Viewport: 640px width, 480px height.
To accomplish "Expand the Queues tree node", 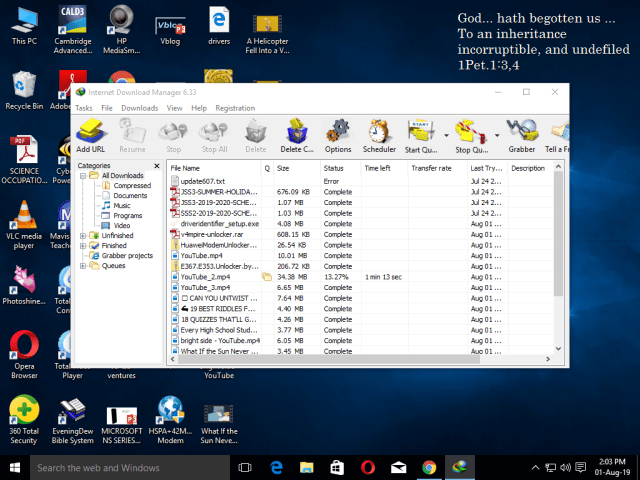I will pyautogui.click(x=83, y=265).
